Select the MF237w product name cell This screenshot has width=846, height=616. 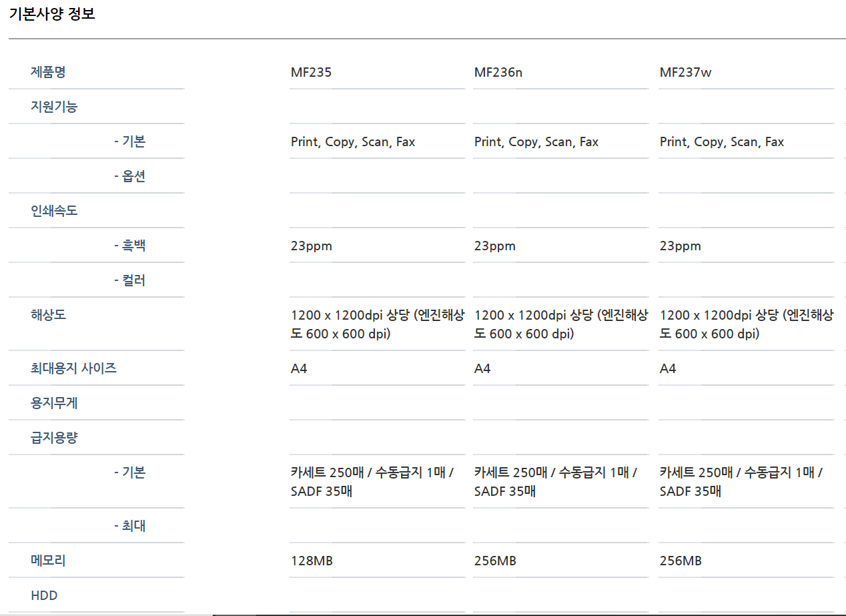685,72
